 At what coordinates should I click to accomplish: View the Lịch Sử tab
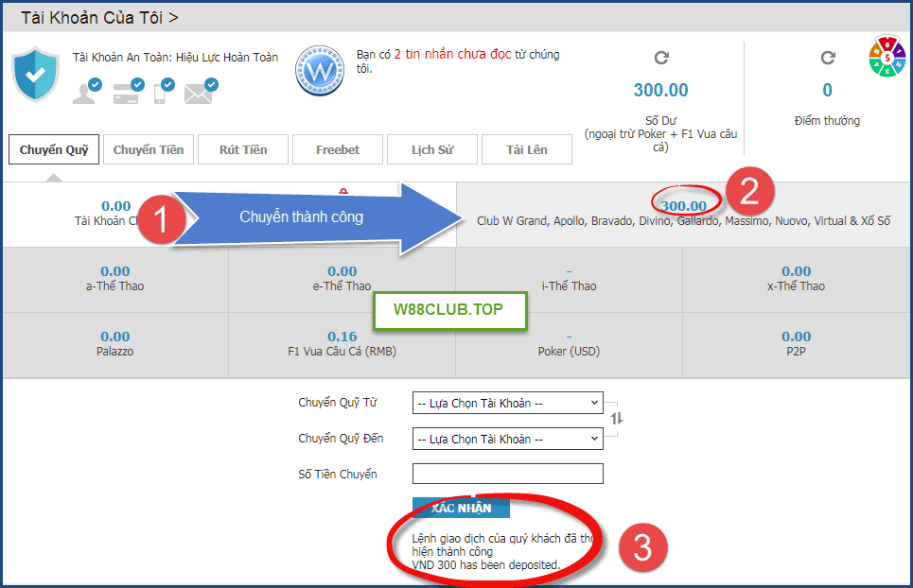click(x=432, y=149)
